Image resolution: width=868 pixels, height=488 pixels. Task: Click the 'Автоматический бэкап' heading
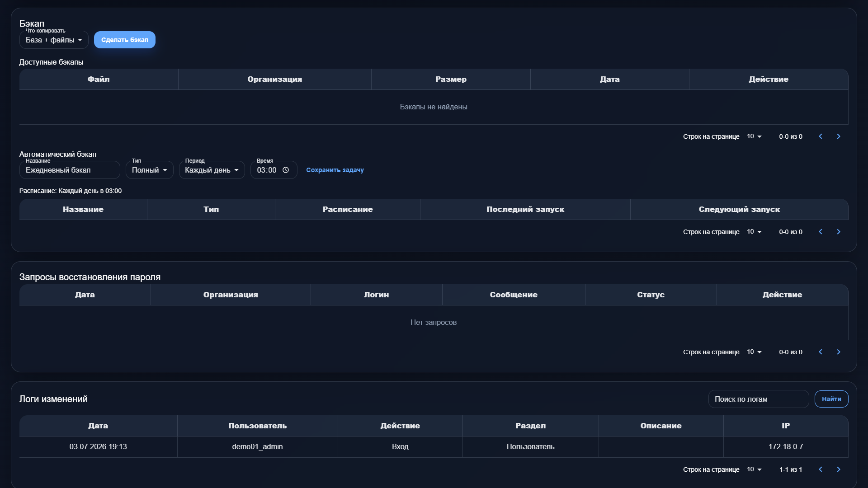pyautogui.click(x=58, y=154)
